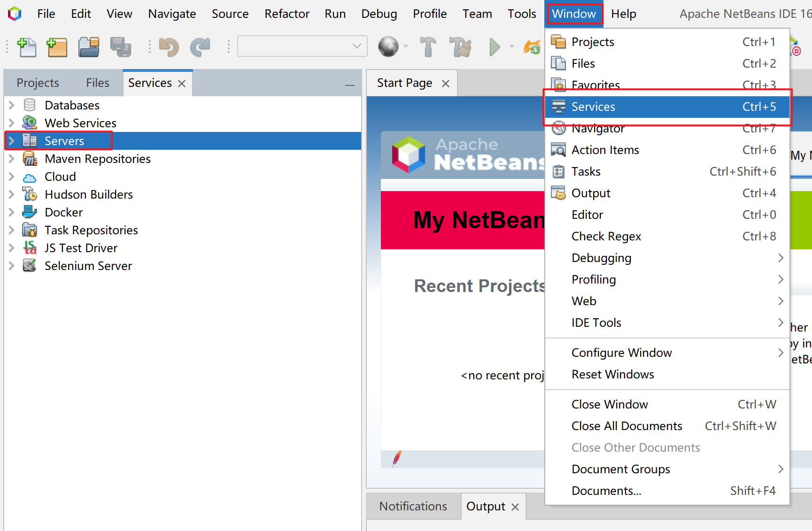Open the Document Groups submenu
812x531 pixels.
pos(667,469)
